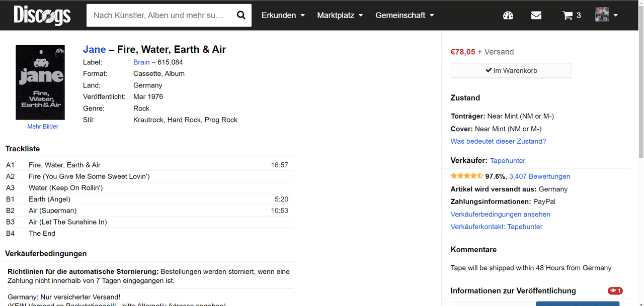Open the shopping cart with 3 items
Image resolution: width=644 pixels, height=306 pixels.
click(572, 16)
